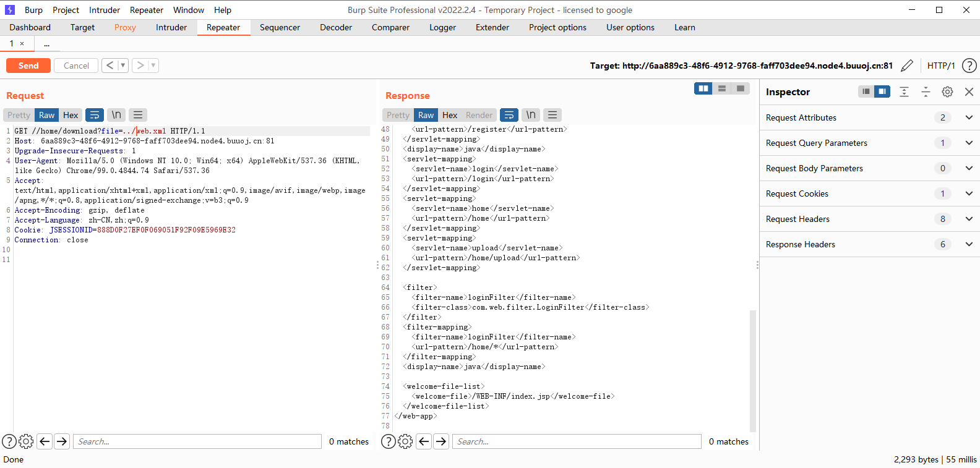The image size is (980, 468).
Task: Toggle request word wrap icon
Action: (x=95, y=115)
